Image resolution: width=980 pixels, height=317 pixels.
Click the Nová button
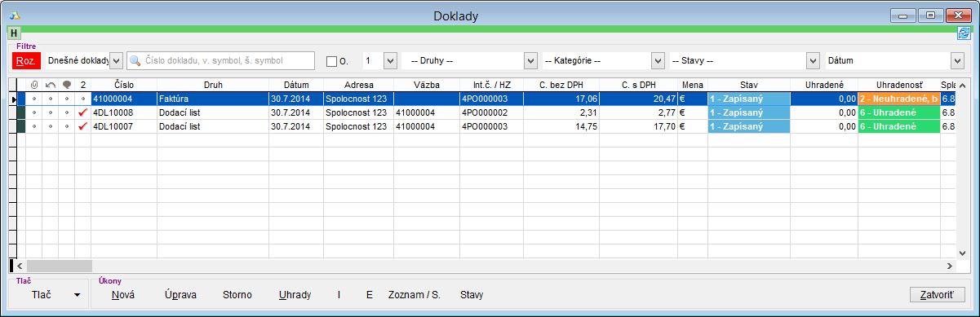123,295
